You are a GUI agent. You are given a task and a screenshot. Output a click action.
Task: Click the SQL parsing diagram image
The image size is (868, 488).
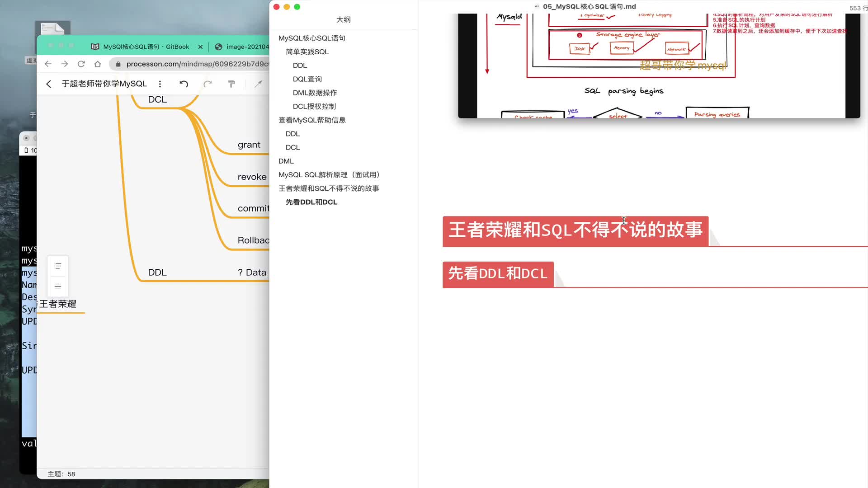(x=659, y=66)
